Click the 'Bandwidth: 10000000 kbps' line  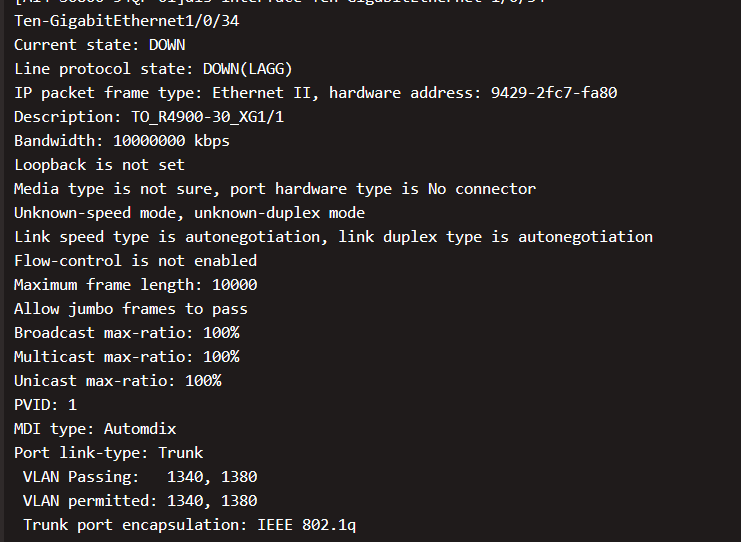click(x=121, y=141)
